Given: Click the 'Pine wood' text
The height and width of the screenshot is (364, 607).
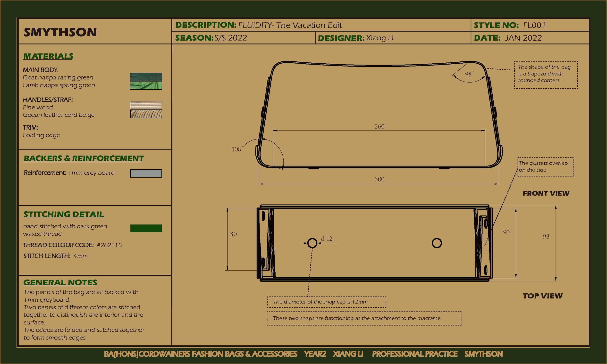Looking at the screenshot, I should [38, 107].
